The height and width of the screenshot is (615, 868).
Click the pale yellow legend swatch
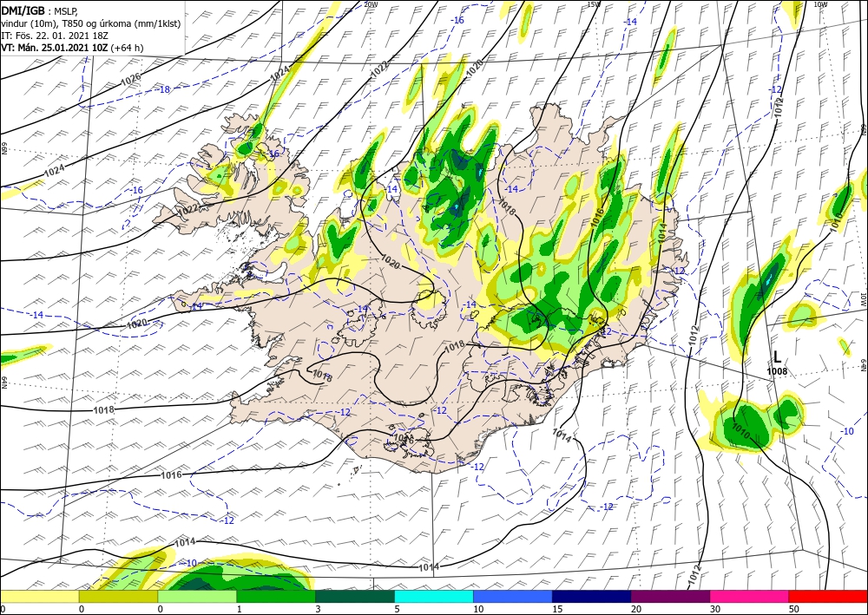(x=39, y=596)
